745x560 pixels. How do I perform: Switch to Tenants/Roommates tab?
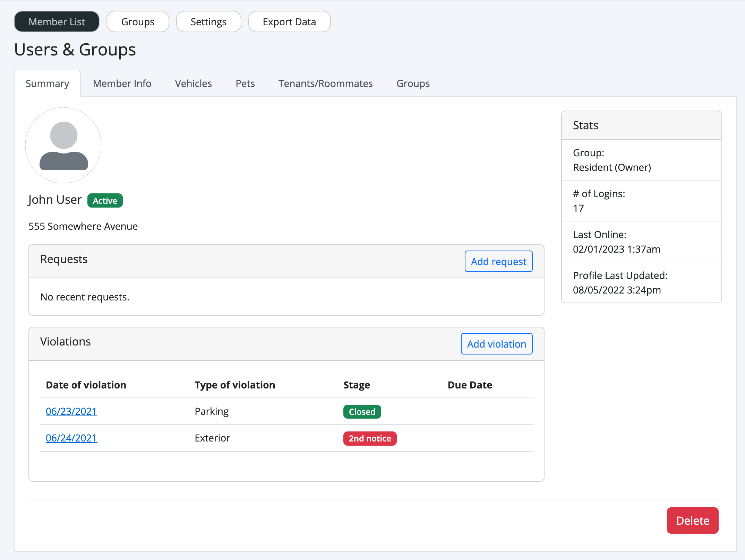point(325,84)
